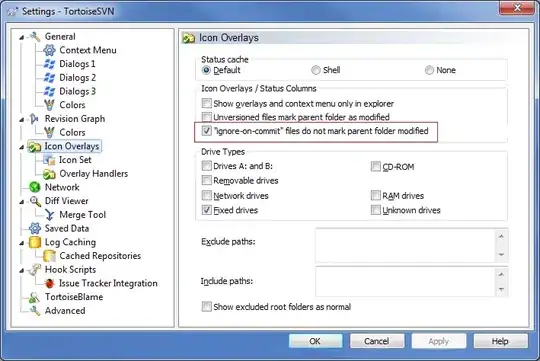Enable Show overlays and context menu only in explorer
The image size is (540, 361).
tap(207, 103)
